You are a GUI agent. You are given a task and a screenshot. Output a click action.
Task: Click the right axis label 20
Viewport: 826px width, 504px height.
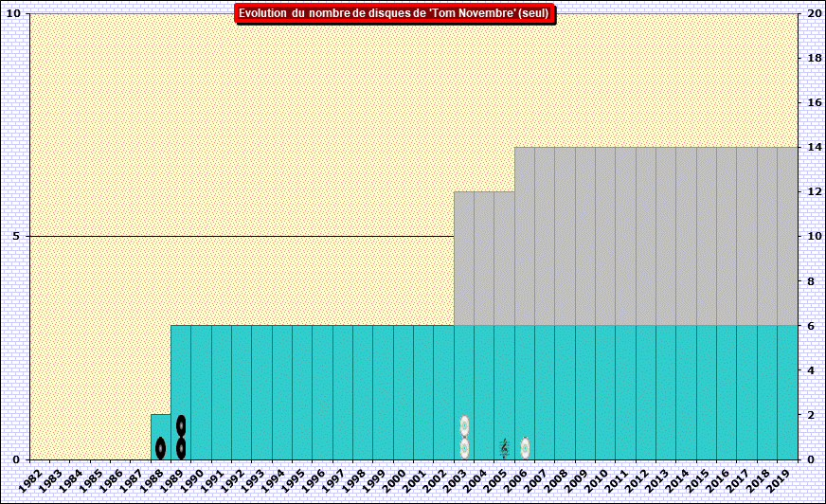coord(813,13)
